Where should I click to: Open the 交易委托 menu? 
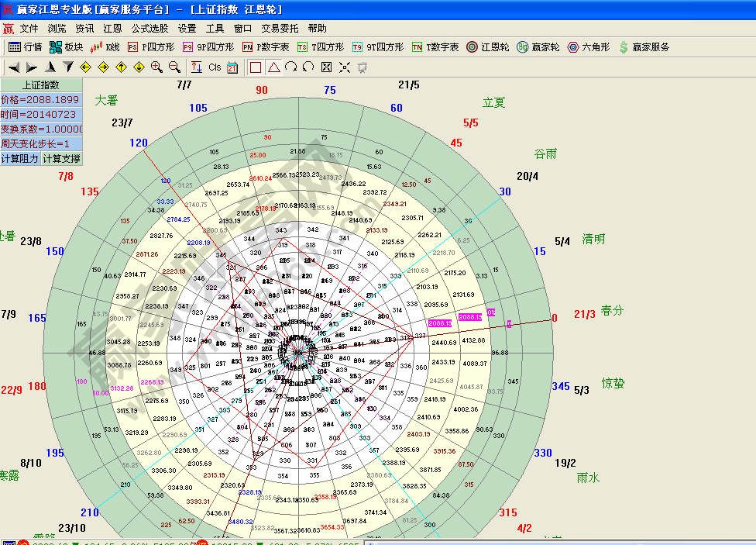[x=280, y=28]
